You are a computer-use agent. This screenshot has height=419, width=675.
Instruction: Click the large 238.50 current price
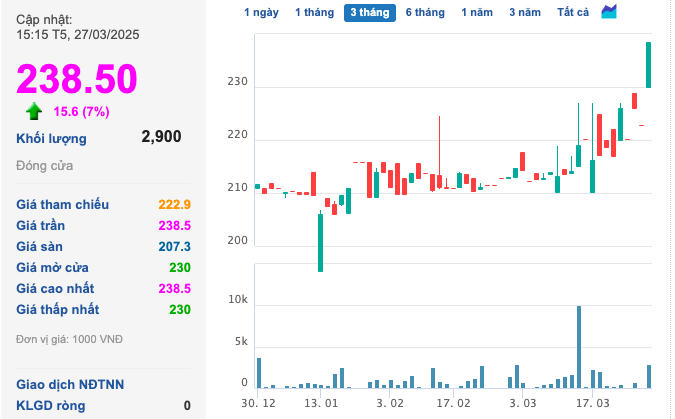(76, 78)
